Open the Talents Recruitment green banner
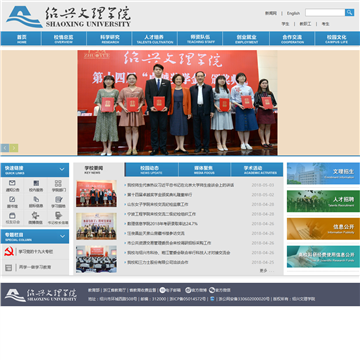The height and width of the screenshot is (360, 360). [x=323, y=201]
